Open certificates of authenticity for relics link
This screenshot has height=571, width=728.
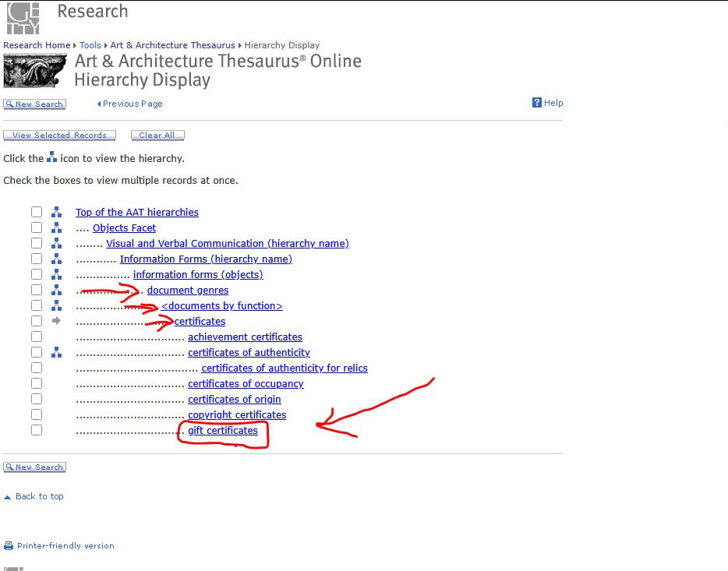pos(284,368)
